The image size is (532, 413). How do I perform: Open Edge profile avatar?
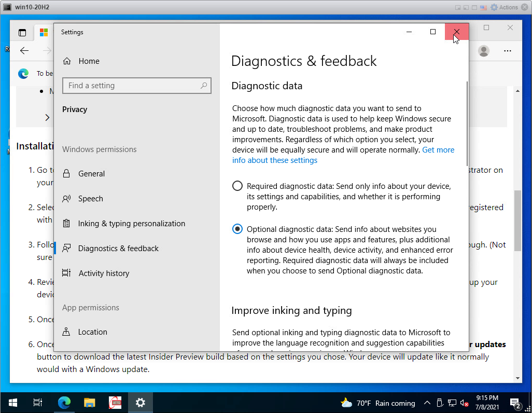[484, 51]
